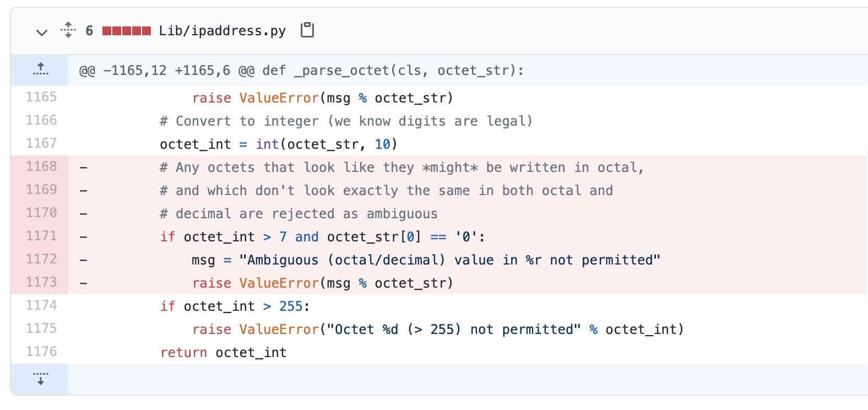Click the hunk header _parse_octet text
Image resolution: width=868 pixels, height=410 pixels.
pos(342,71)
